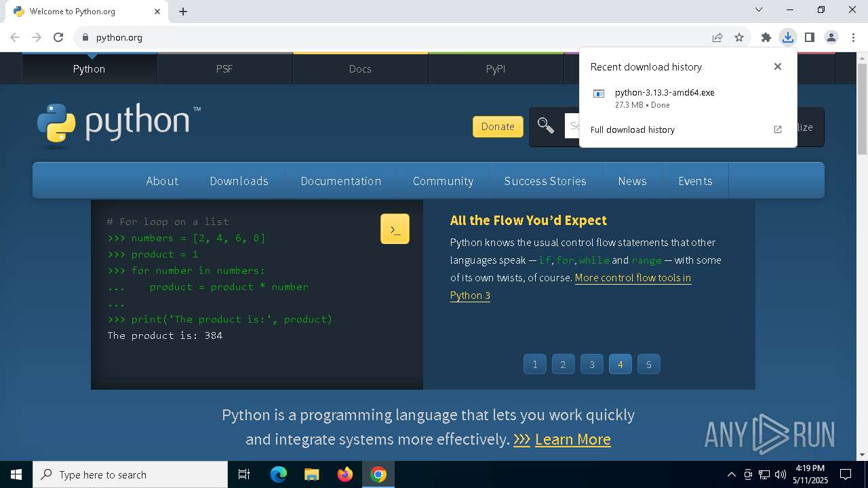Go to slide 5 of code samples
Viewport: 868px width, 488px height.
point(648,364)
